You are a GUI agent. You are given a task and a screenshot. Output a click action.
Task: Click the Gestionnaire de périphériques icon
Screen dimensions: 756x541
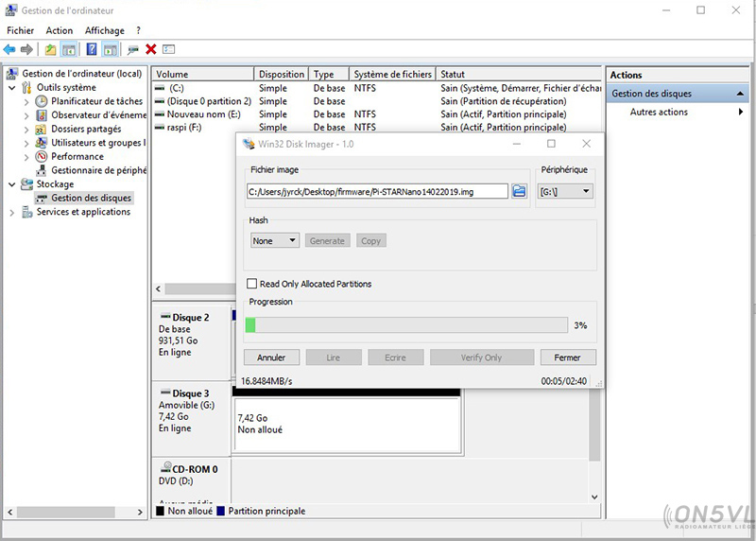[x=42, y=170]
